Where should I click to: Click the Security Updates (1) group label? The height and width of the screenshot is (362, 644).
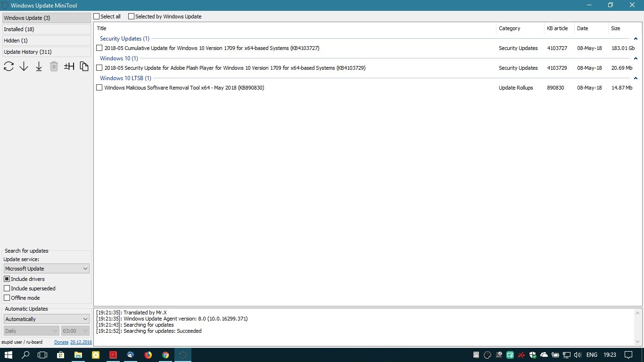click(x=124, y=39)
